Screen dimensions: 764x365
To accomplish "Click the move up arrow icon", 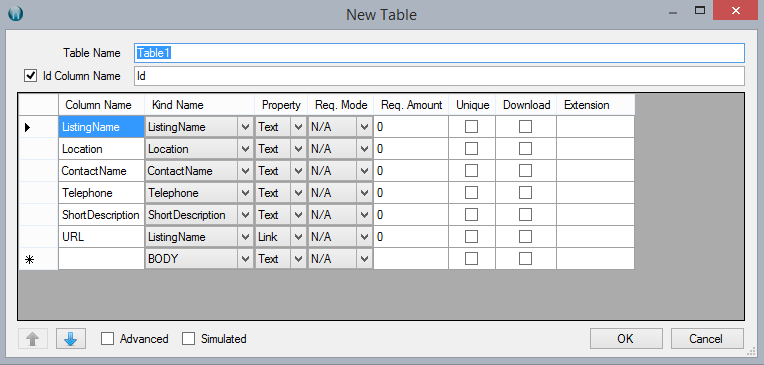I will (x=33, y=339).
